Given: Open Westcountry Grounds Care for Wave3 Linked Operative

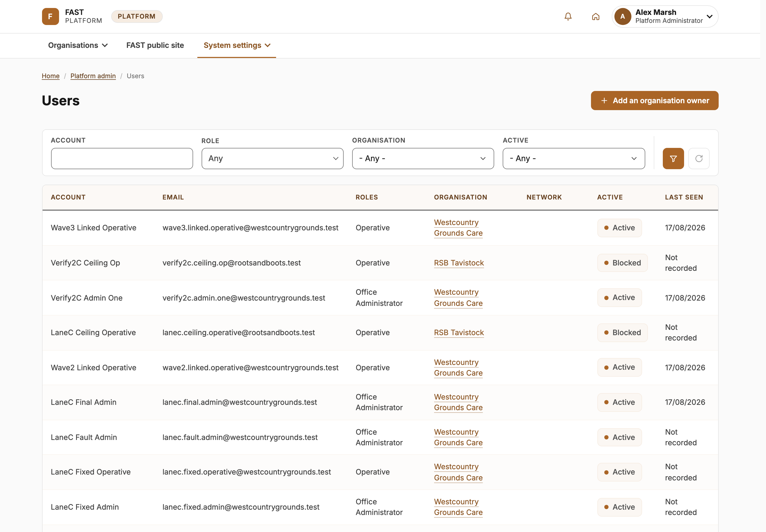Looking at the screenshot, I should (x=458, y=228).
